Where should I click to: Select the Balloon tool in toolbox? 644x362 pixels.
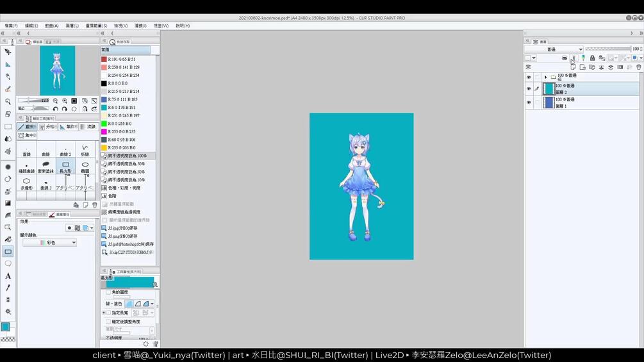tap(8, 263)
